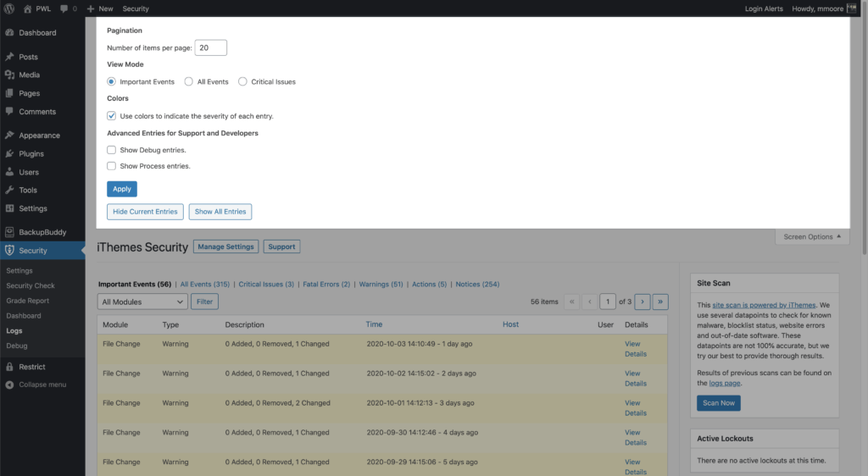Sort logs by Time column
Image resolution: width=868 pixels, height=476 pixels.
374,324
